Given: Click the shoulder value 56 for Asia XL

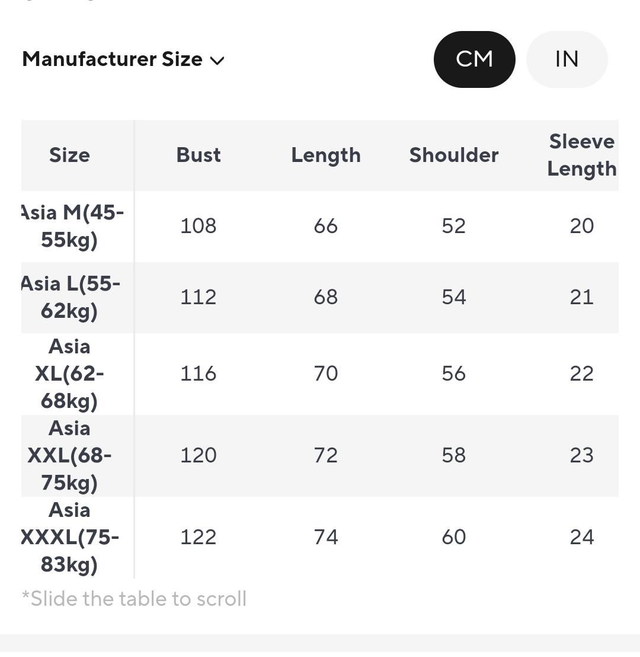Looking at the screenshot, I should pos(454,374).
